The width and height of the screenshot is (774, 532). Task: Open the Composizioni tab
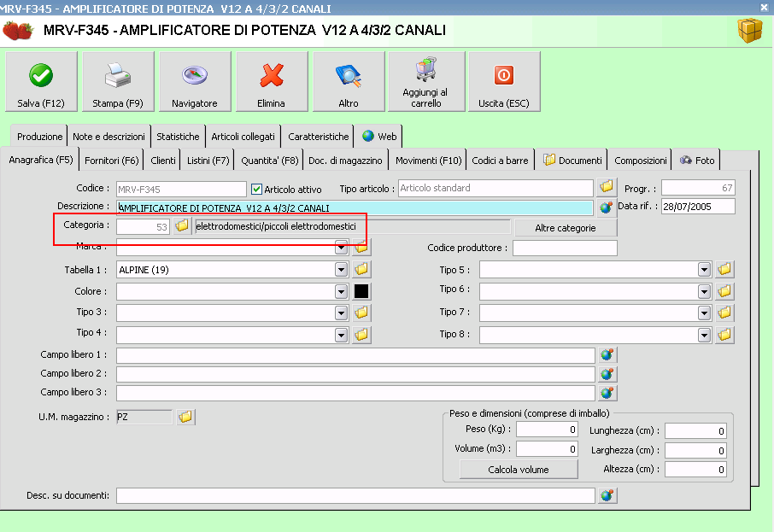point(640,161)
